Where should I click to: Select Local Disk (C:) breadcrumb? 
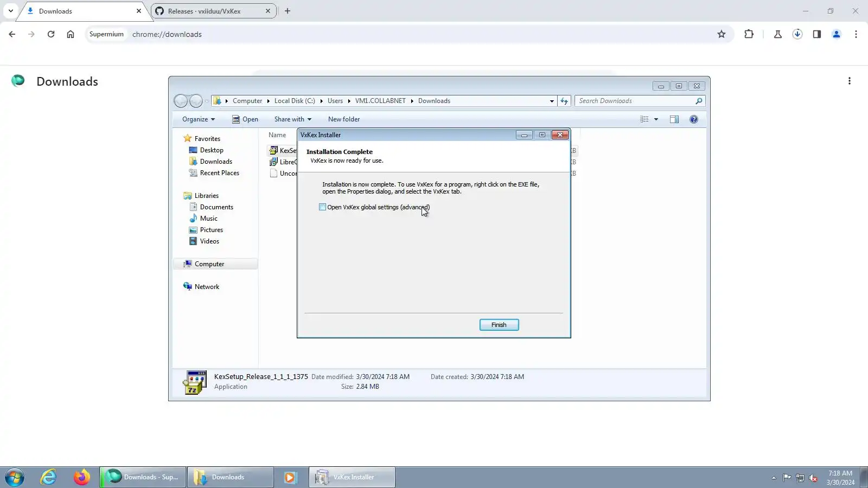coord(295,101)
